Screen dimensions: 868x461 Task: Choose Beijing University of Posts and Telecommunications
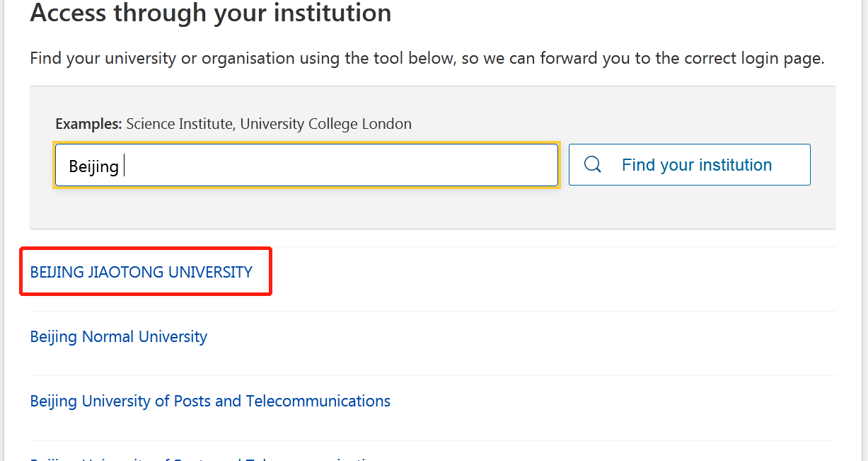pos(210,401)
